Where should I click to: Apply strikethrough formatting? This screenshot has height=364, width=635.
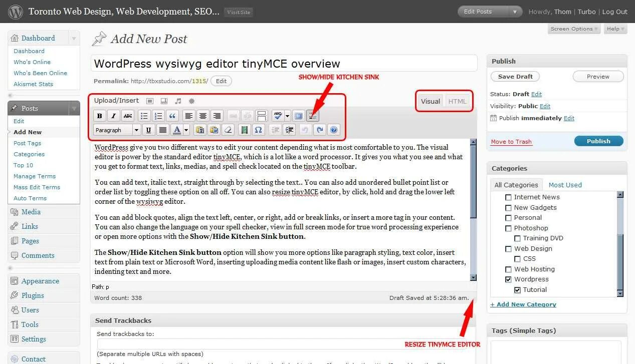(x=128, y=116)
